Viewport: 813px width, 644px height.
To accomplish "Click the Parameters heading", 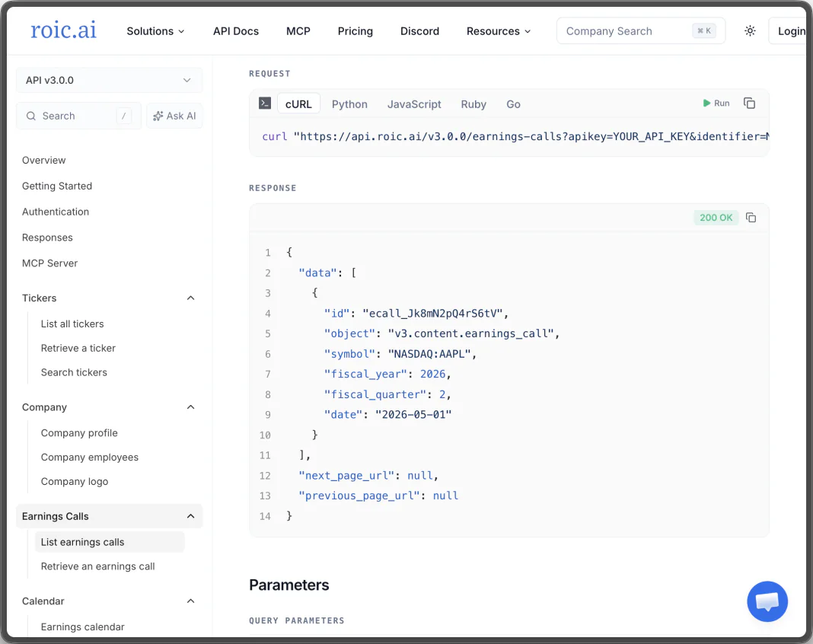I will pyautogui.click(x=289, y=585).
